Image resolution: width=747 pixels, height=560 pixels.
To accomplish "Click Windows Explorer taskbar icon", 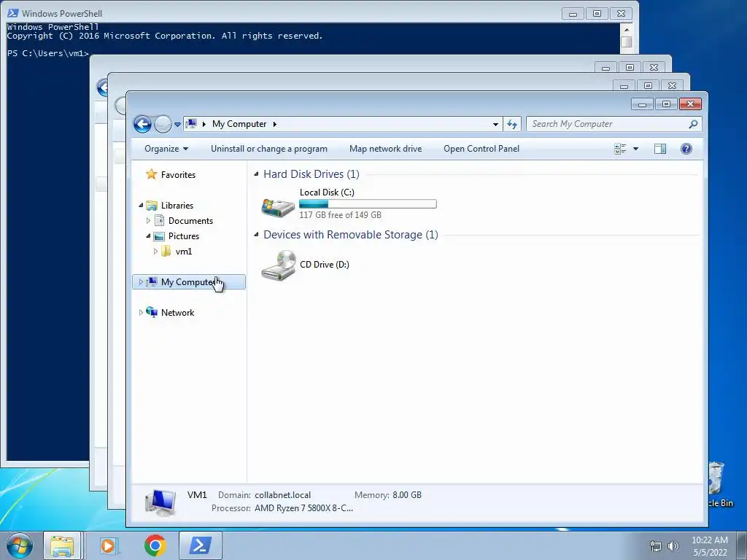I will (x=63, y=545).
